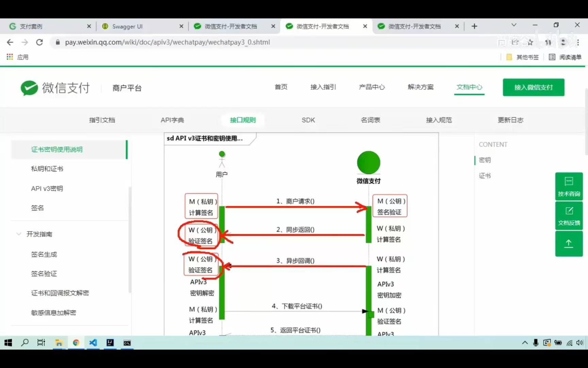
Task: Open the tab search dropdown arrow
Action: 514,25
